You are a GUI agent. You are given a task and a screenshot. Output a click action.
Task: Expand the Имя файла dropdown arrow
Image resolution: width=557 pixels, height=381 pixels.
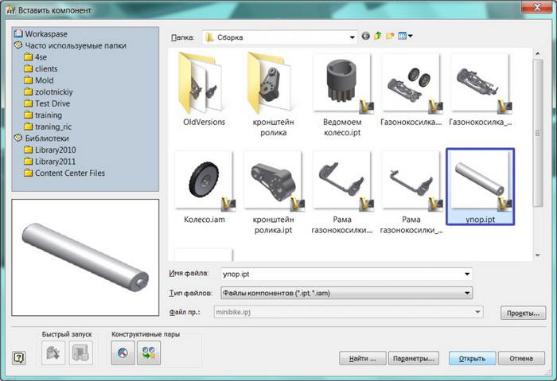467,274
